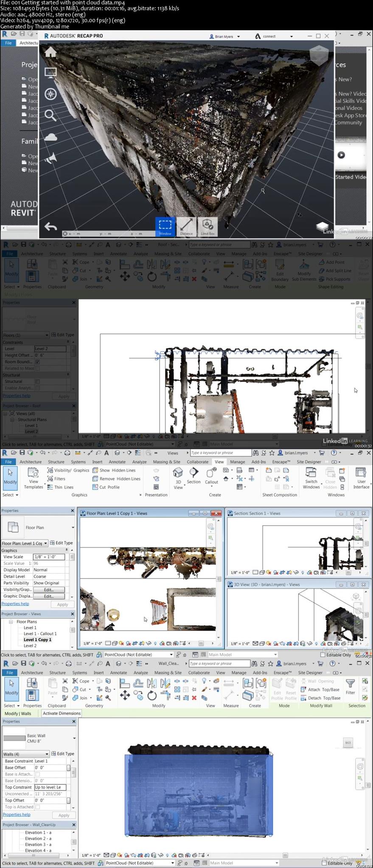Viewport: 373px width, 868px height.
Task: Toggle Related to Mass checkbox
Action: point(37,368)
